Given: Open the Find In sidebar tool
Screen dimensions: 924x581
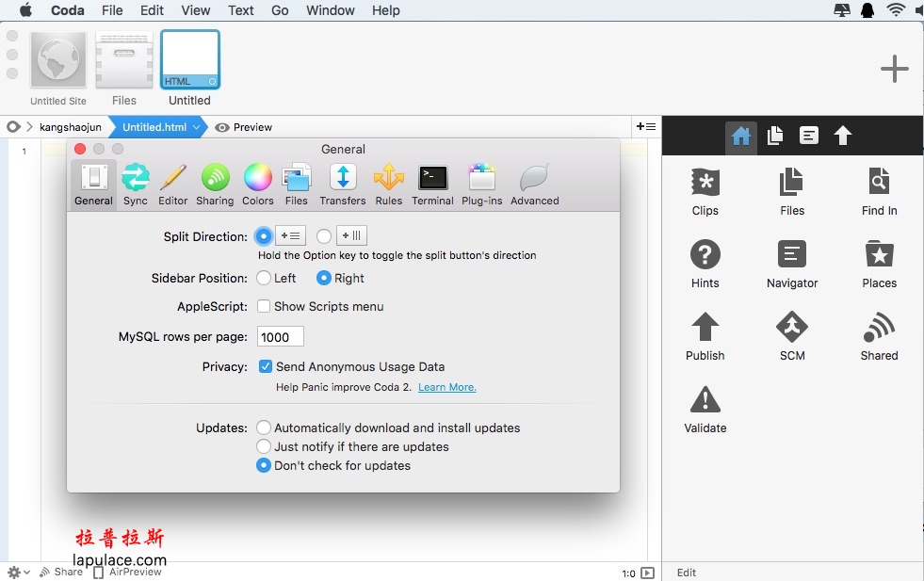Looking at the screenshot, I should click(x=879, y=191).
